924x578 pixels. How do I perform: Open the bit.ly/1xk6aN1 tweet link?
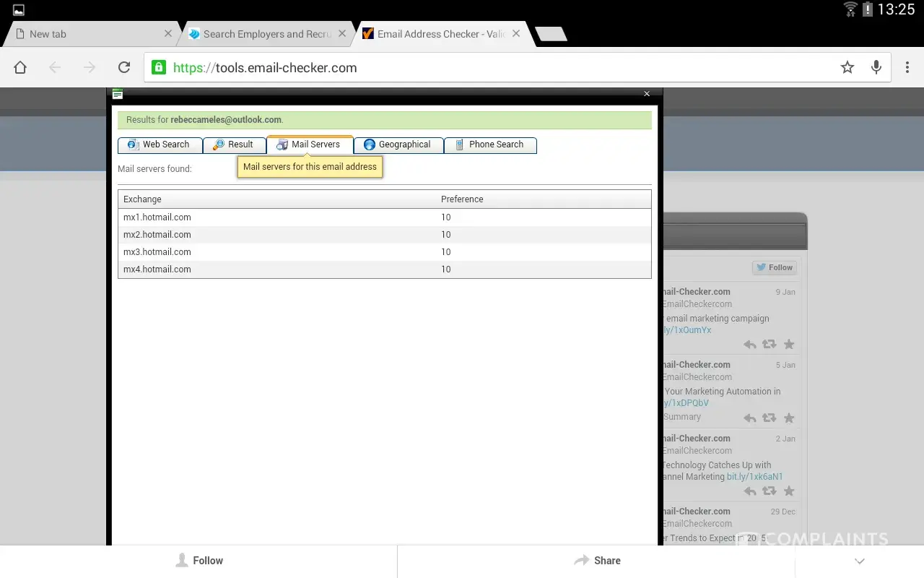click(754, 477)
